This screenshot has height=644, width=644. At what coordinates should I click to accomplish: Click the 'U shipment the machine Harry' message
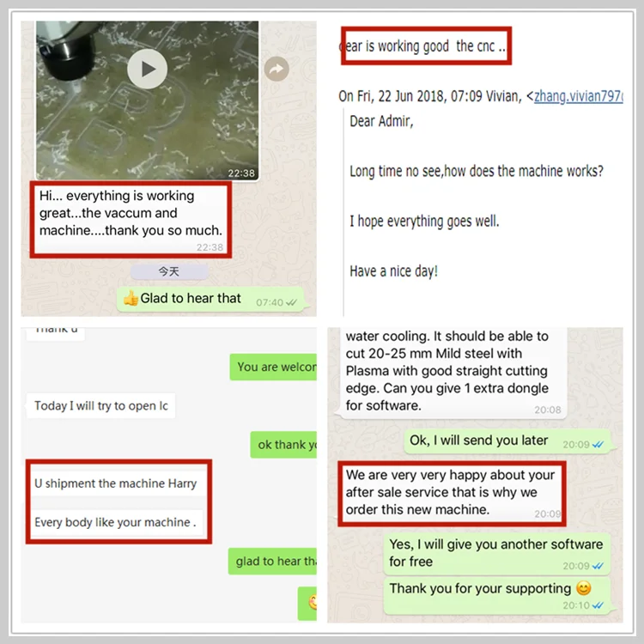point(116,483)
